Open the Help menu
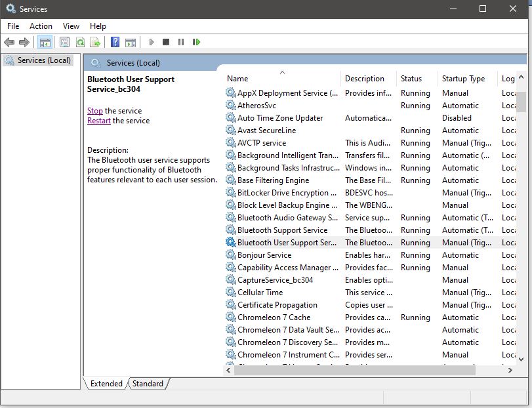 [98, 26]
